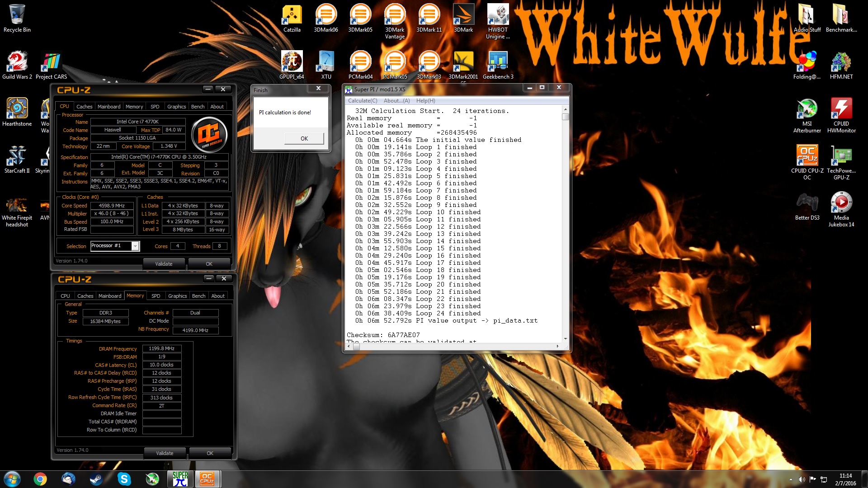Switch to CPU-Z OC taskbar button

pyautogui.click(x=207, y=479)
